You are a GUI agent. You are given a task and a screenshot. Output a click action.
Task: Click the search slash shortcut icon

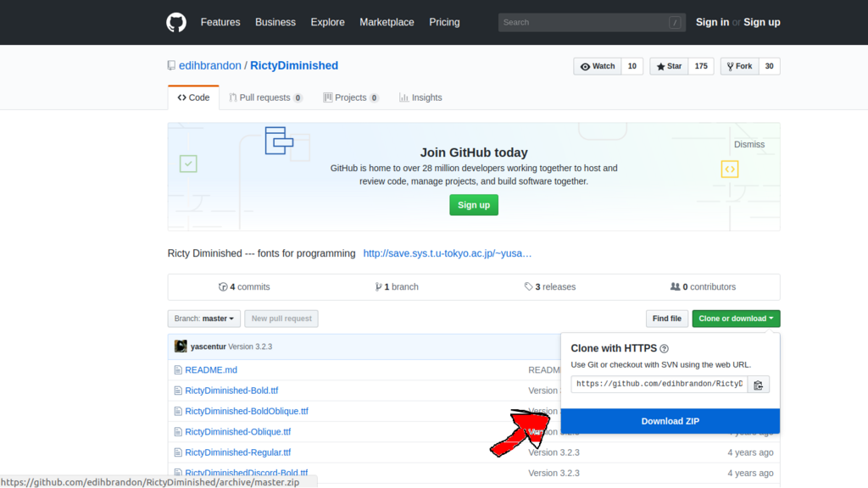674,23
